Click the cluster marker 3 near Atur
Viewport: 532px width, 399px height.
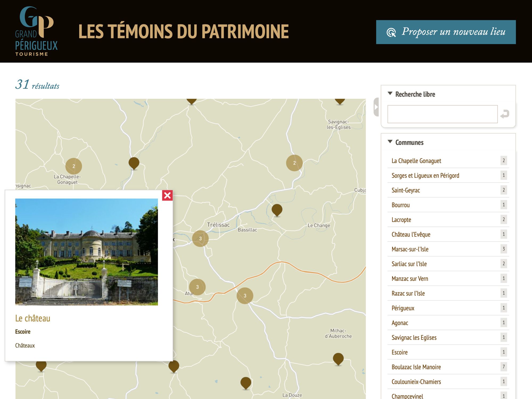[x=197, y=287]
